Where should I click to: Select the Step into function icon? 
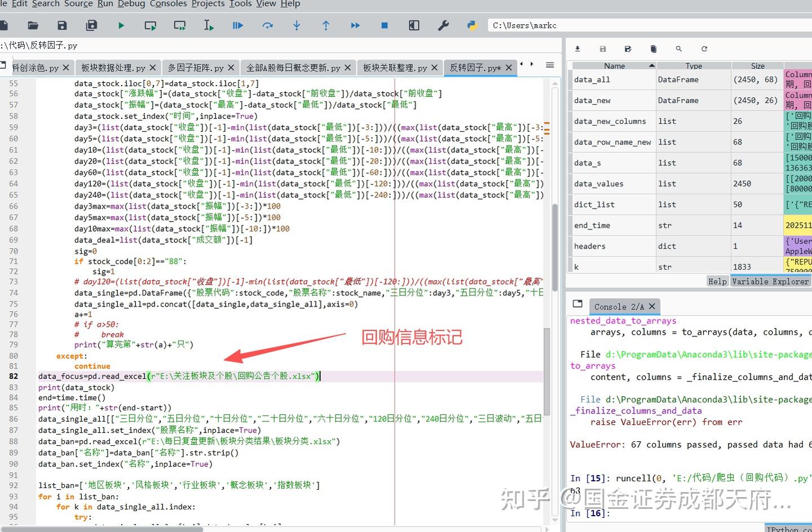(297, 25)
